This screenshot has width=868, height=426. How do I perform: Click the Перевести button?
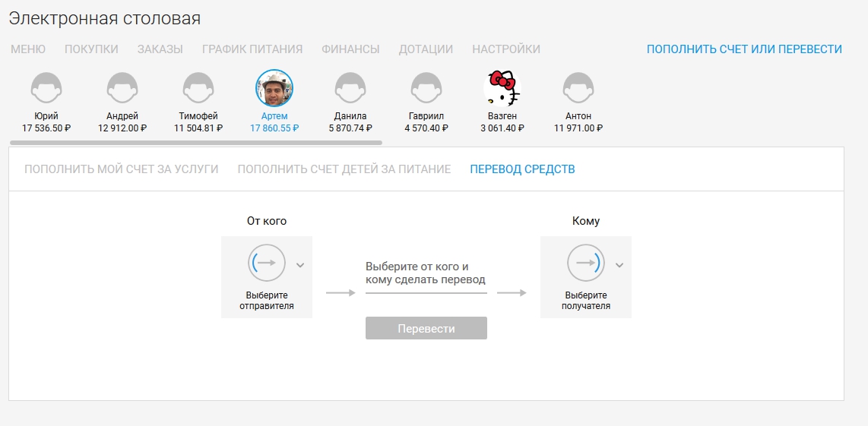click(x=426, y=328)
